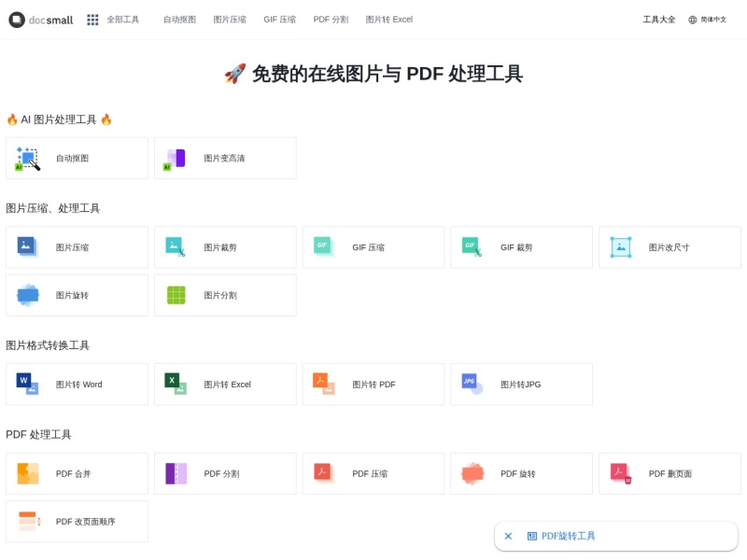Open the 图片分割 card label
Viewport: 747px width, 560px height.
(220, 295)
